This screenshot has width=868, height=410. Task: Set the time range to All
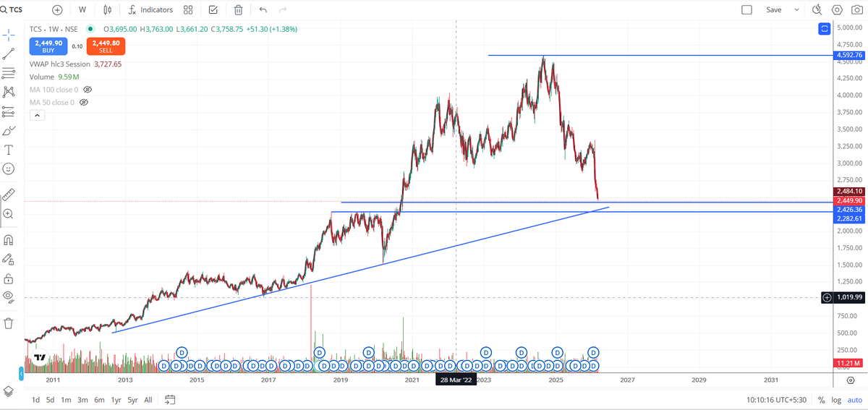[x=148, y=399]
